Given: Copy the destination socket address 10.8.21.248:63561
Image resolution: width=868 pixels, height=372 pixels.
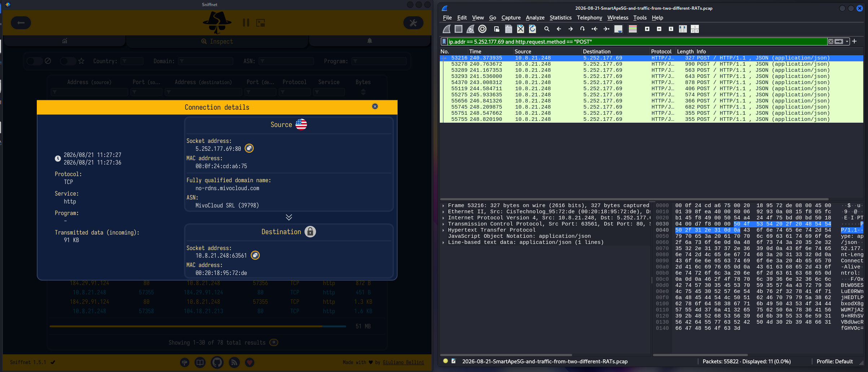Looking at the screenshot, I should (255, 255).
